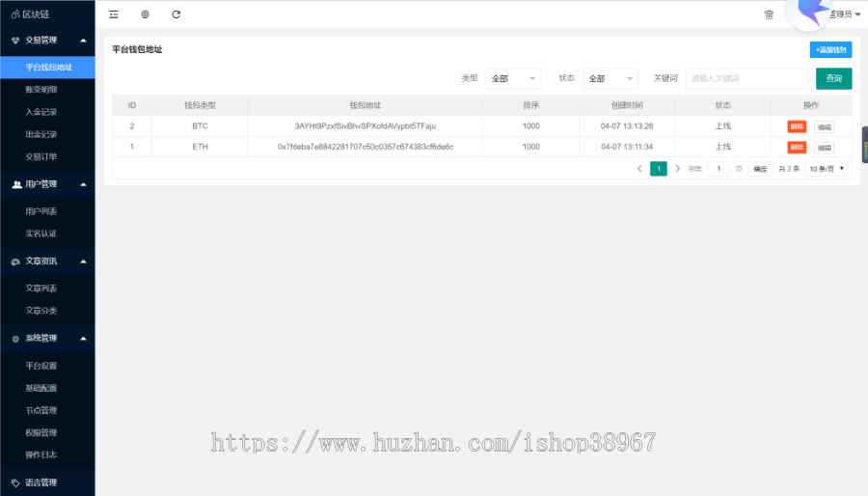Open the administrator account dropdown
The width and height of the screenshot is (868, 496).
click(x=844, y=14)
